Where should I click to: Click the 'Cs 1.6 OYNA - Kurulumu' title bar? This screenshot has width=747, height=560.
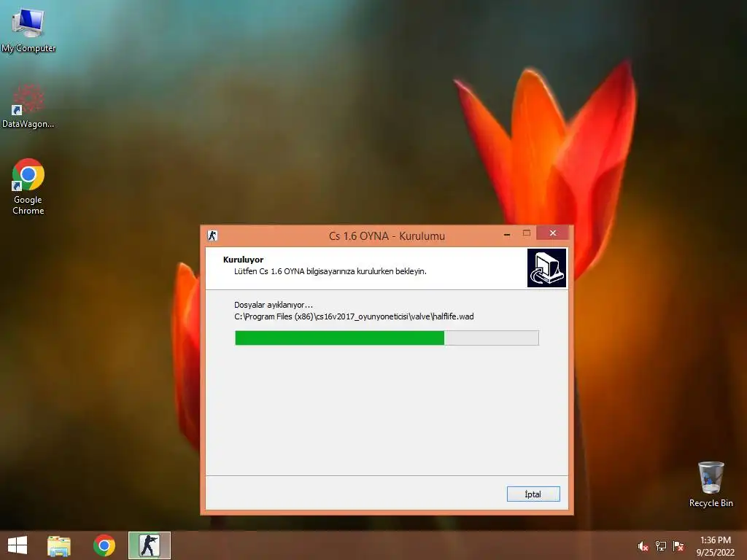coord(387,236)
